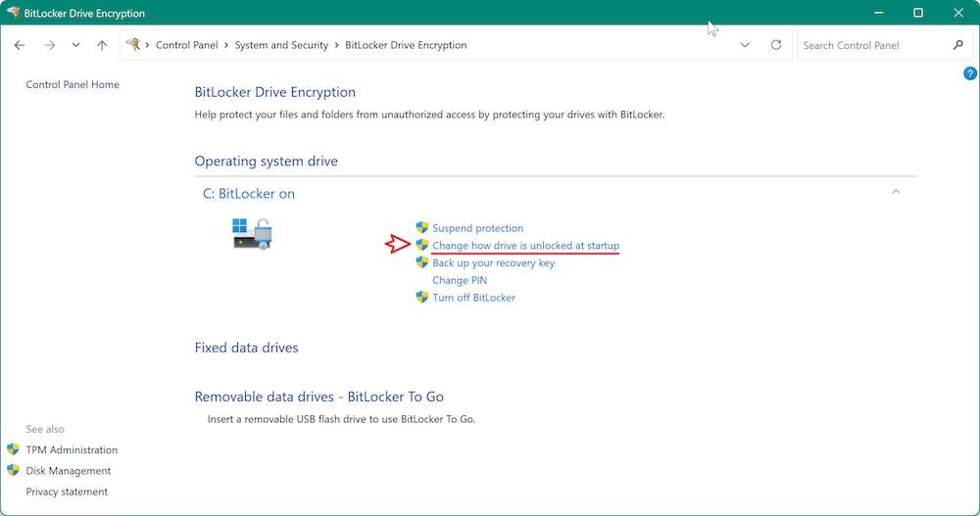The image size is (980, 516).
Task: Open Control Panel breadcrumb
Action: click(187, 45)
